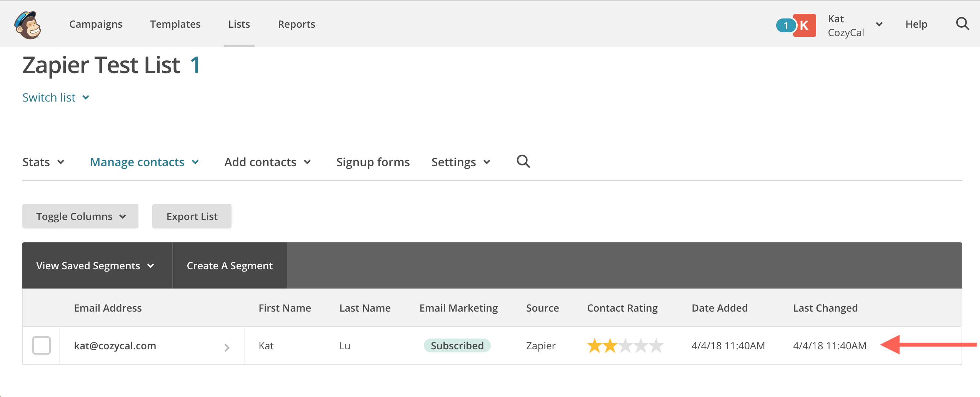Expand the Switch list dropdown
The width and height of the screenshot is (980, 397).
click(x=56, y=98)
